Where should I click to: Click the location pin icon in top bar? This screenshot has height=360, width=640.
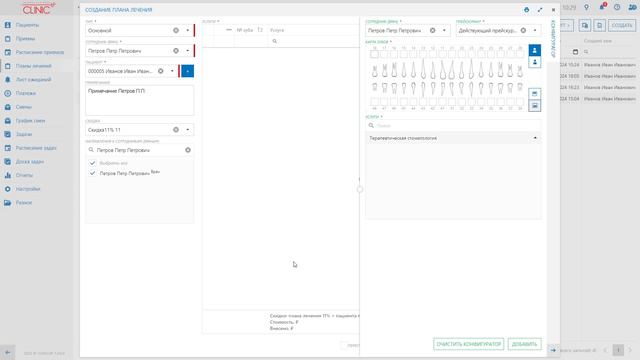(587, 7)
